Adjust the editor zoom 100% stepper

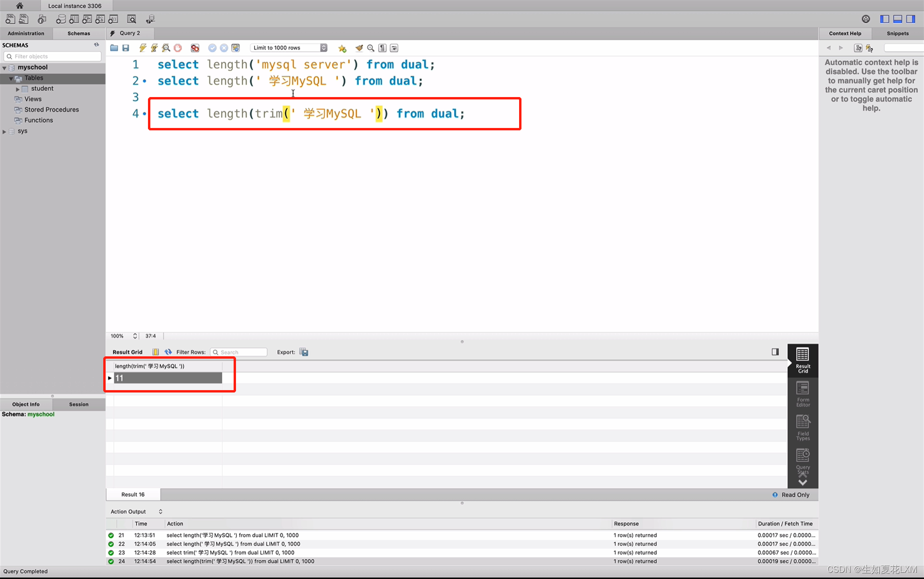tap(135, 336)
